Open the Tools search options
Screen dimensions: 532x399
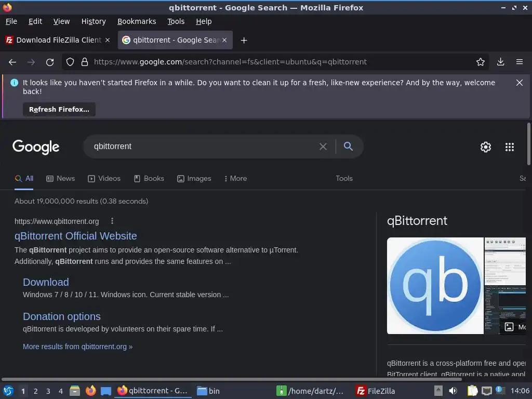pos(344,179)
